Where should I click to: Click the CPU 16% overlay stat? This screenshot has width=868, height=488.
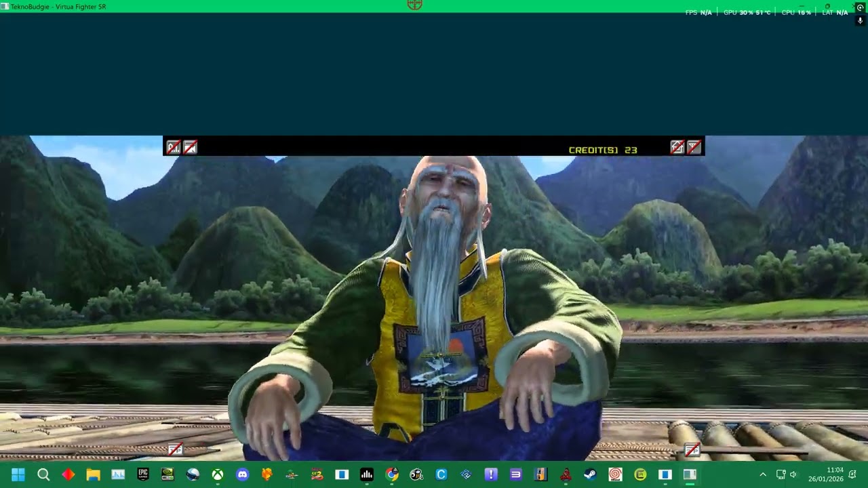point(796,12)
